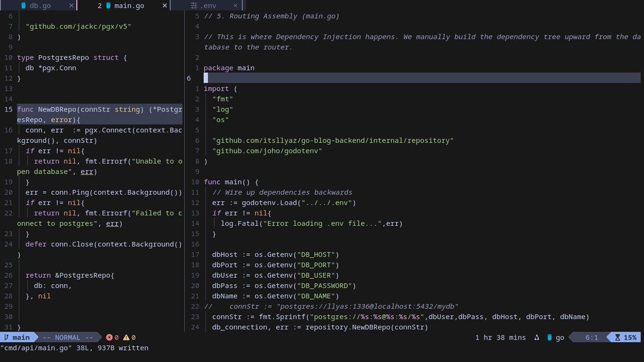Click the 'Failed to connect to postgres' line
Viewport: 644px width, 362px height.
(x=100, y=218)
